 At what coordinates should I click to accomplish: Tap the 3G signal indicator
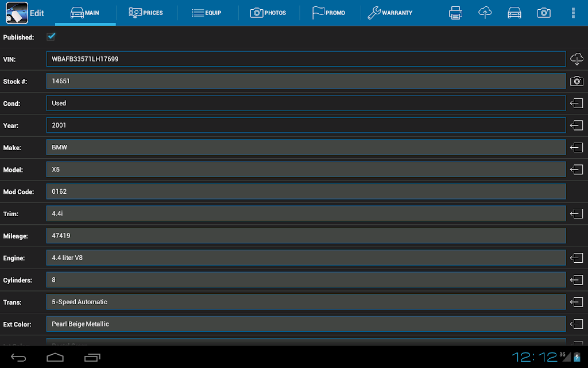[x=565, y=356]
